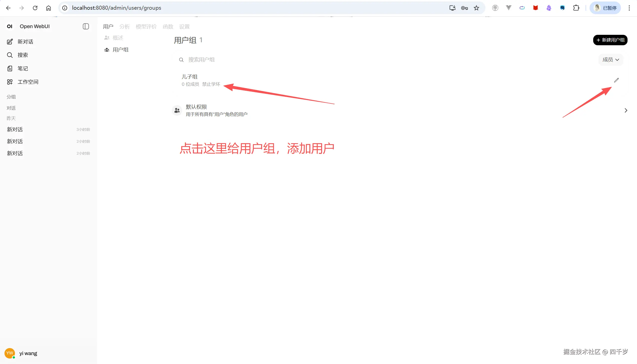The image size is (637, 364).
Task: Click the 新建用户组 button
Action: [610, 40]
